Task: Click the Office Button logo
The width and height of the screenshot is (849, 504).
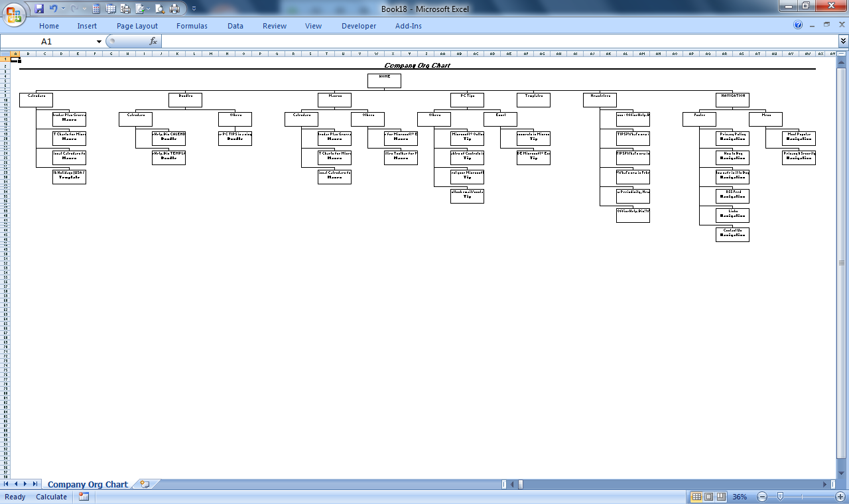Action: coord(14,13)
